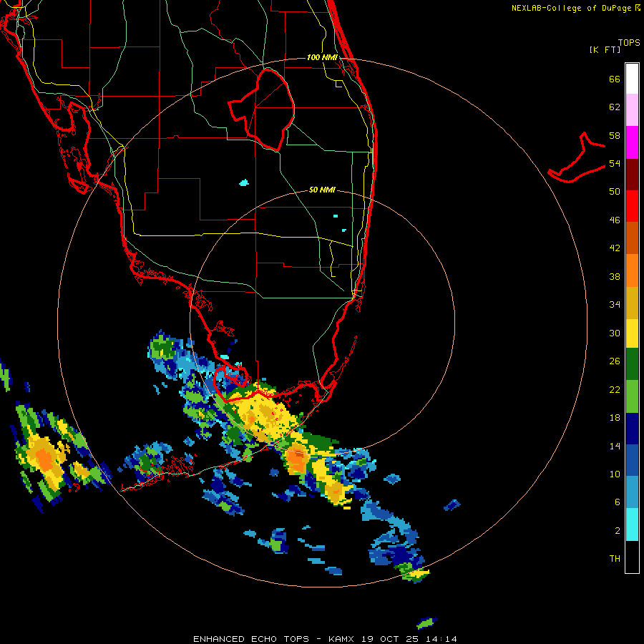Pick the white swatch in the legend
Viewport: 644px width, 644px height.
(632, 79)
